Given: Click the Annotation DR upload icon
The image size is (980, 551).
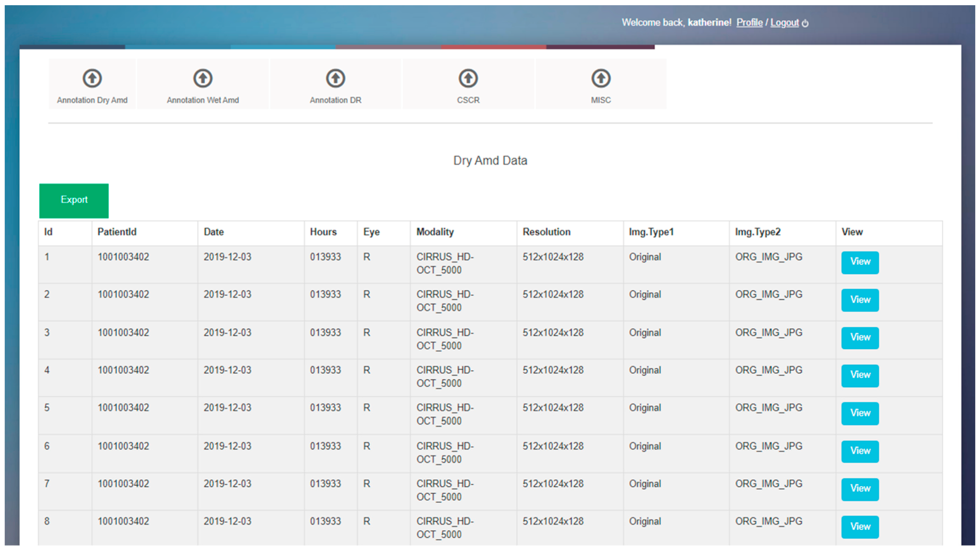Looking at the screenshot, I should (x=335, y=78).
